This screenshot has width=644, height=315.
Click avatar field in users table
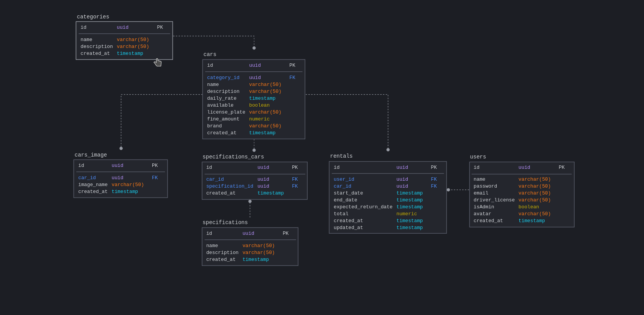click(482, 214)
